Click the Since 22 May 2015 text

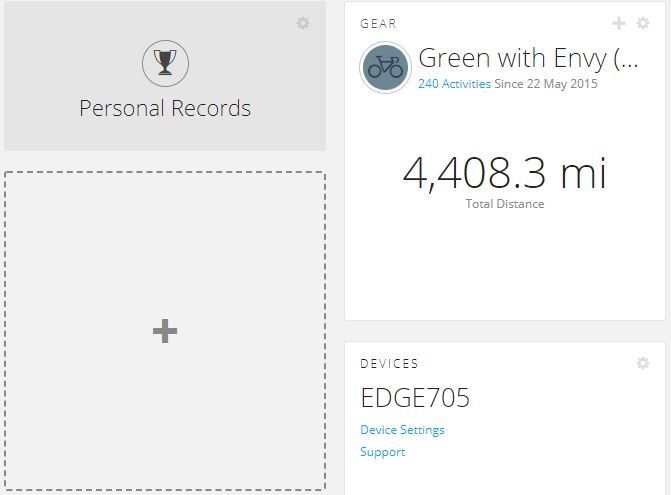(x=546, y=84)
